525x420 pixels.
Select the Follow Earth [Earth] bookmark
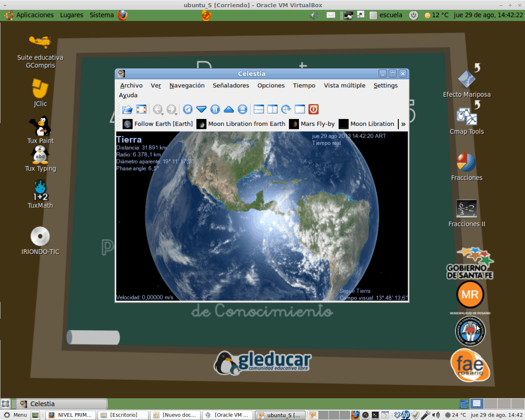[x=158, y=124]
